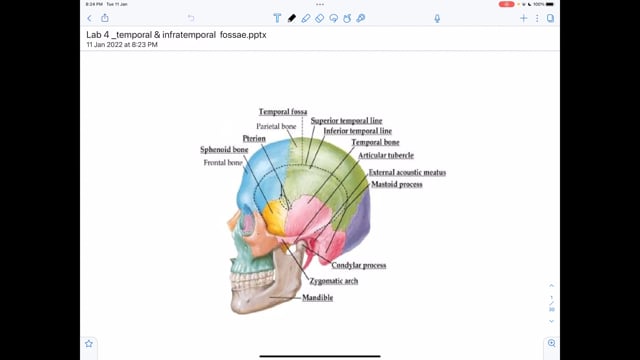The width and height of the screenshot is (640, 360).
Task: Select the black Pen tool
Action: click(291, 18)
